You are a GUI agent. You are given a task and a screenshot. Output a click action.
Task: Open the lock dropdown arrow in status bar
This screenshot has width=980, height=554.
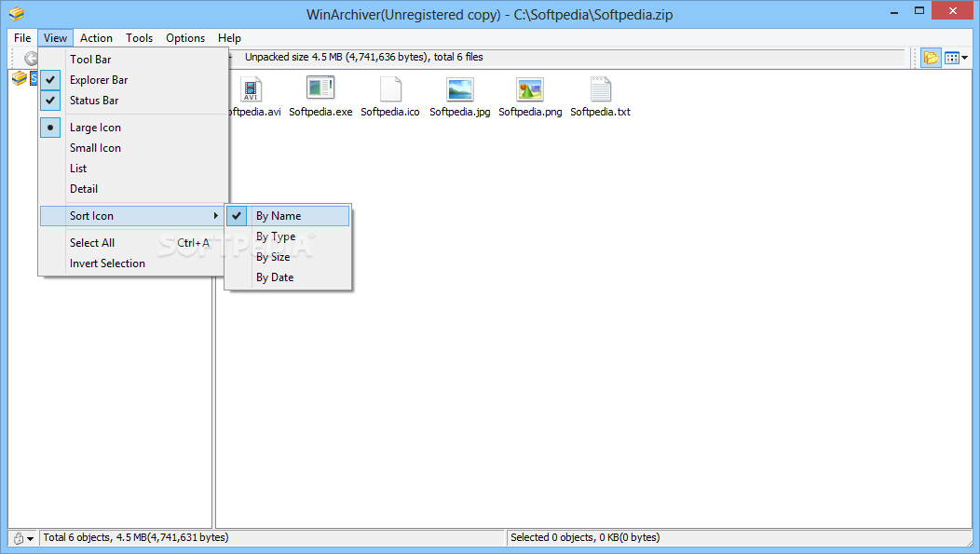click(x=30, y=539)
